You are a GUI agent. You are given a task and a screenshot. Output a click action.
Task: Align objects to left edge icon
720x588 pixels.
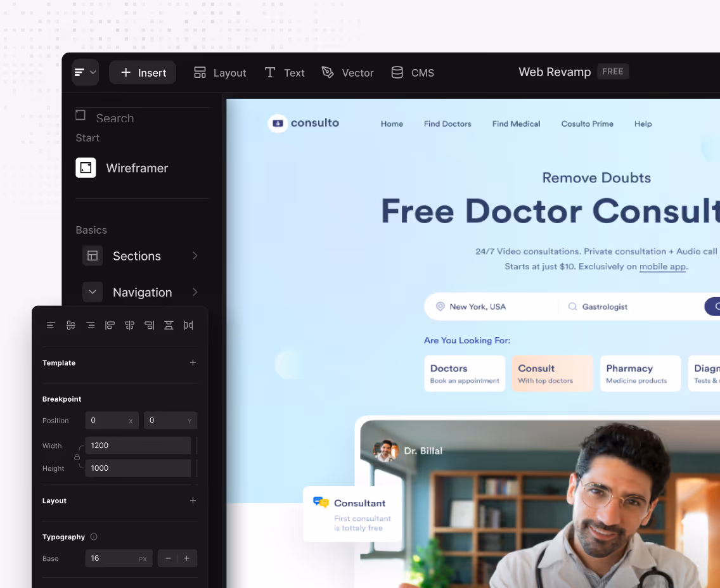click(110, 326)
